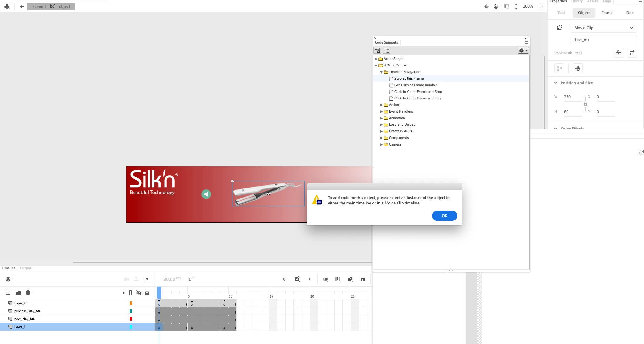This screenshot has width=644, height=344.
Task: Click the Swap symbol icon
Action: [632, 53]
